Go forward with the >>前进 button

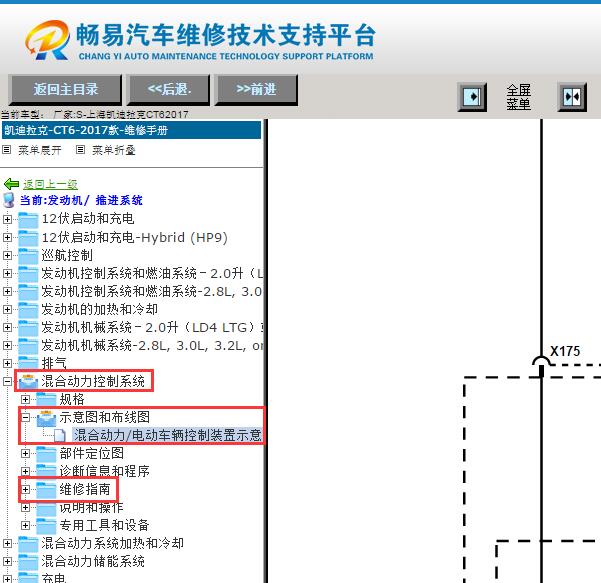[256, 90]
